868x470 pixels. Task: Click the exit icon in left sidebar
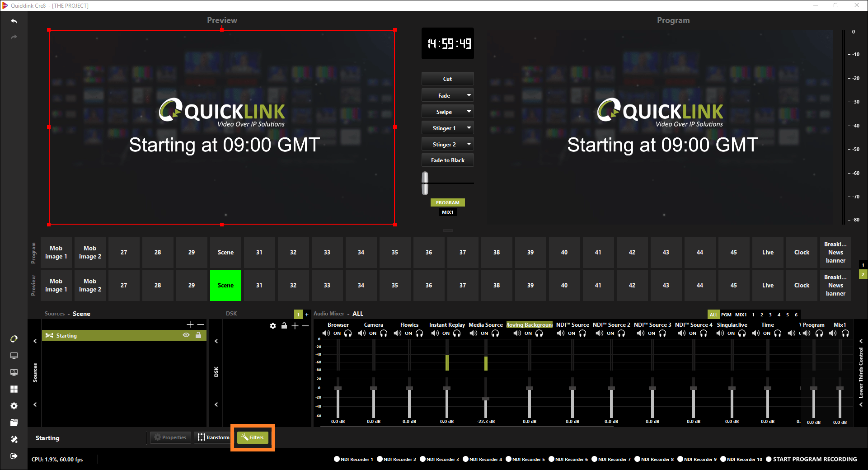[14, 456]
